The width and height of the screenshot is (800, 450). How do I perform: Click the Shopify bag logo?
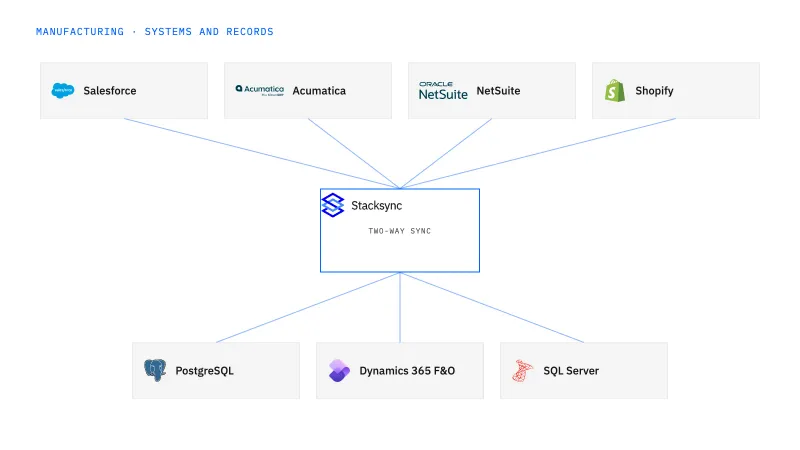(615, 90)
